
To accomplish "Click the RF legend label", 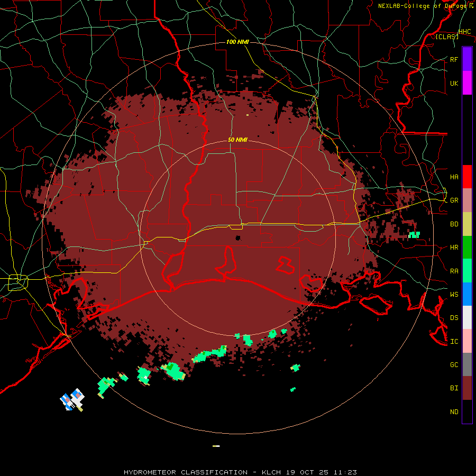I will tap(454, 59).
